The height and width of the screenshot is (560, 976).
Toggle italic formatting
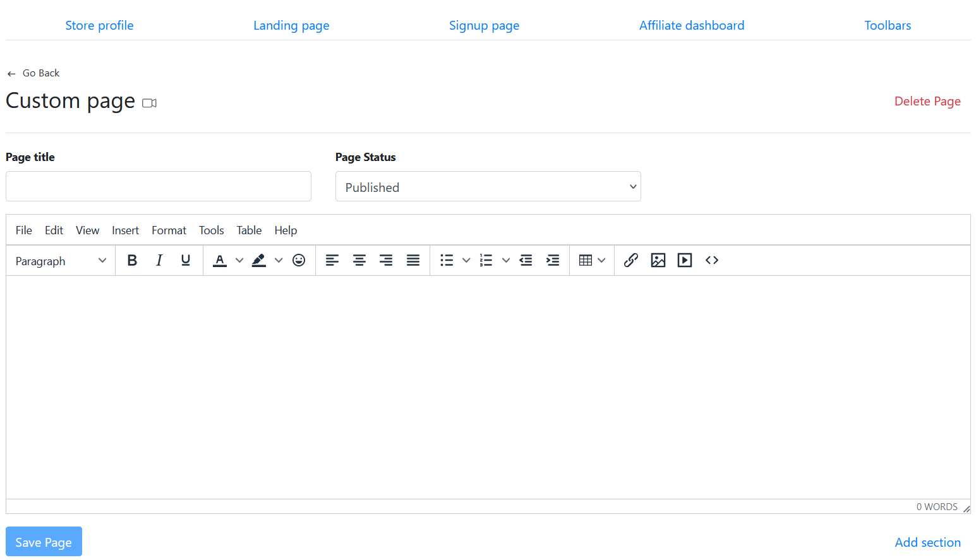tap(159, 260)
